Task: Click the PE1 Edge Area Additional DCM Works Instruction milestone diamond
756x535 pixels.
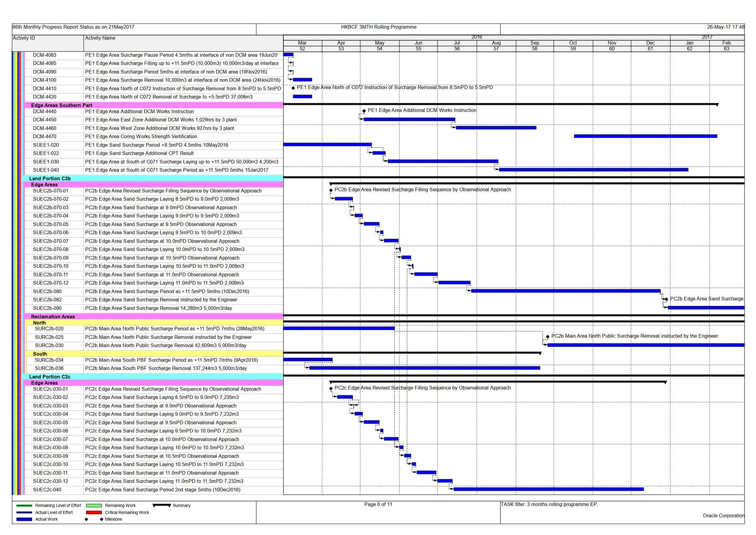Action: pos(364,111)
